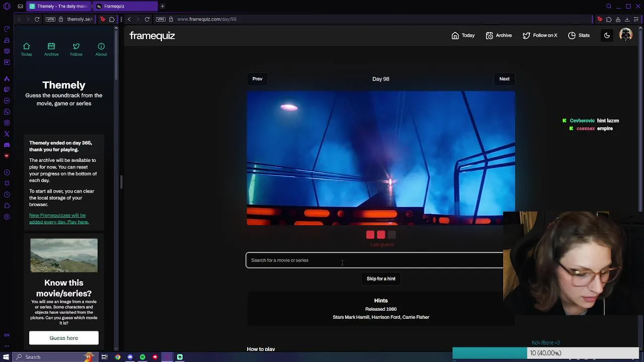Image resolution: width=644 pixels, height=362 pixels.
Task: Open the sidebar three-dot more menu
Action: (7, 346)
